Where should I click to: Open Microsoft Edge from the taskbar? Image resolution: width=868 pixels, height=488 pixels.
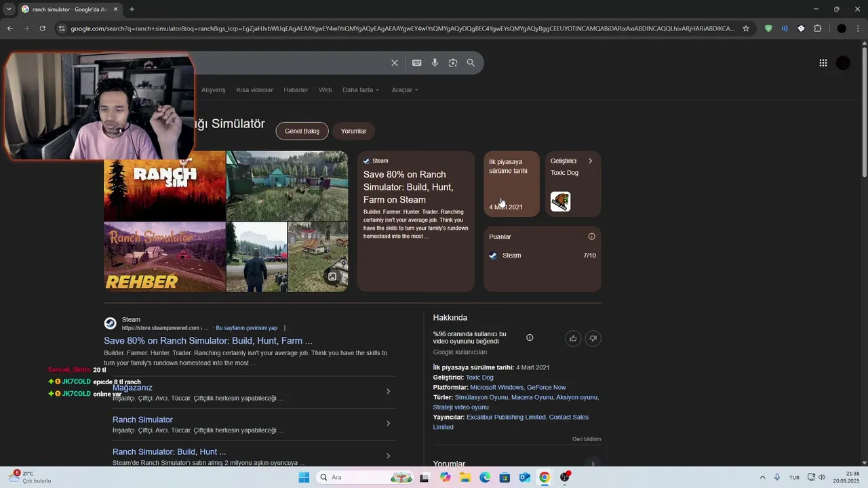pyautogui.click(x=485, y=477)
